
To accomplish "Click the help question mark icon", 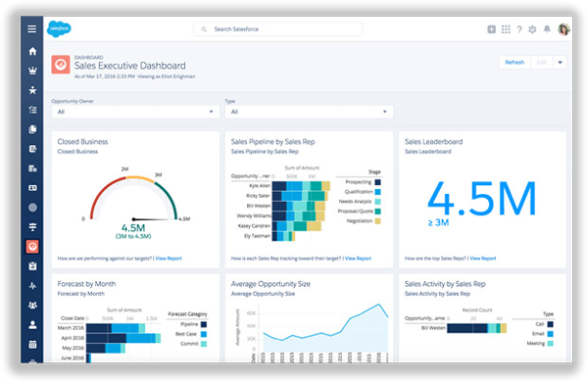I will [519, 29].
